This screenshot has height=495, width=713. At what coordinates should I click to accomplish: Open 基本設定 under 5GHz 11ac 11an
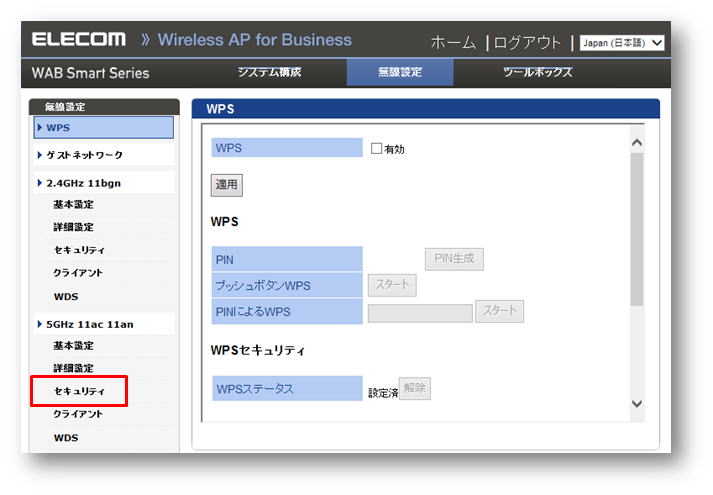click(73, 345)
